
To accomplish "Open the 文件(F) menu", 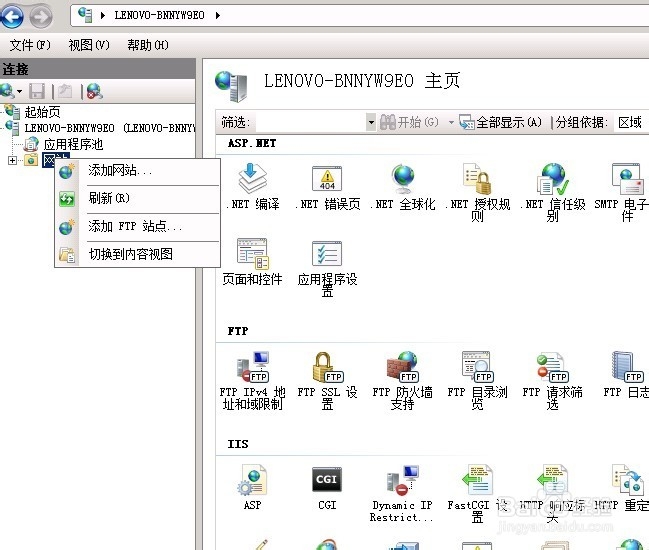I will [x=30, y=45].
